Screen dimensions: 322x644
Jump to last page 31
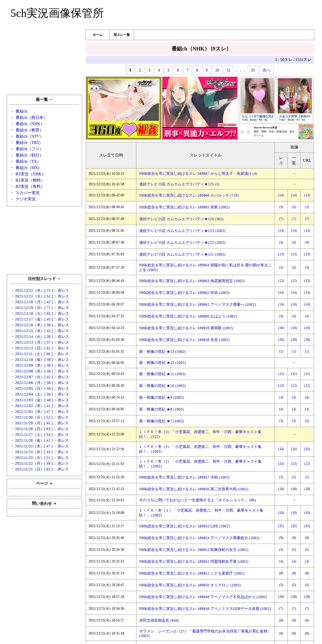tap(253, 70)
